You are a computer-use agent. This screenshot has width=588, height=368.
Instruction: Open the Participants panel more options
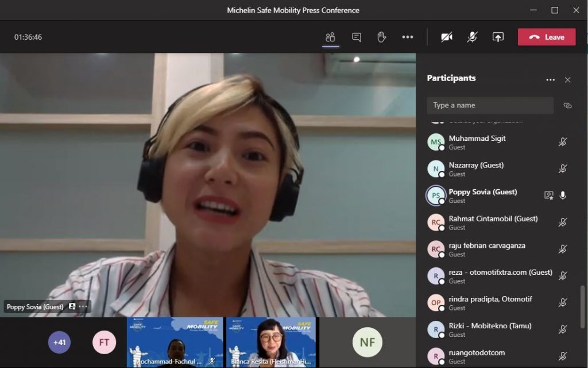[x=550, y=80]
